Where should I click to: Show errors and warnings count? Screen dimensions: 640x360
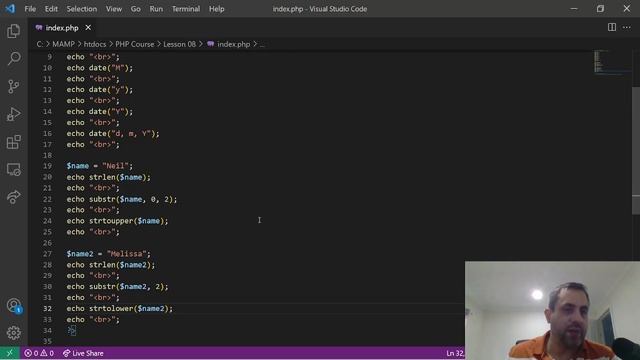point(39,353)
